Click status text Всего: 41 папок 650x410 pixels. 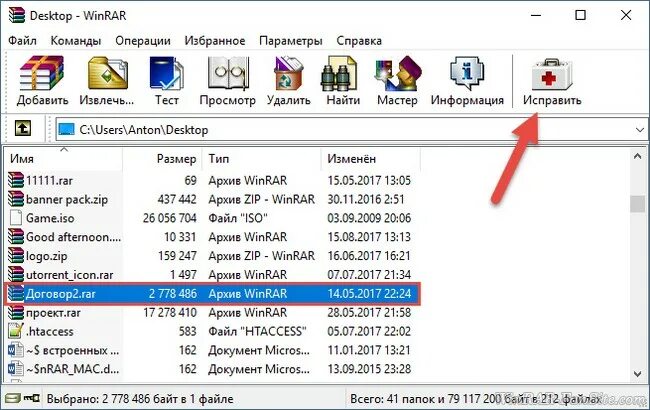pyautogui.click(x=477, y=399)
